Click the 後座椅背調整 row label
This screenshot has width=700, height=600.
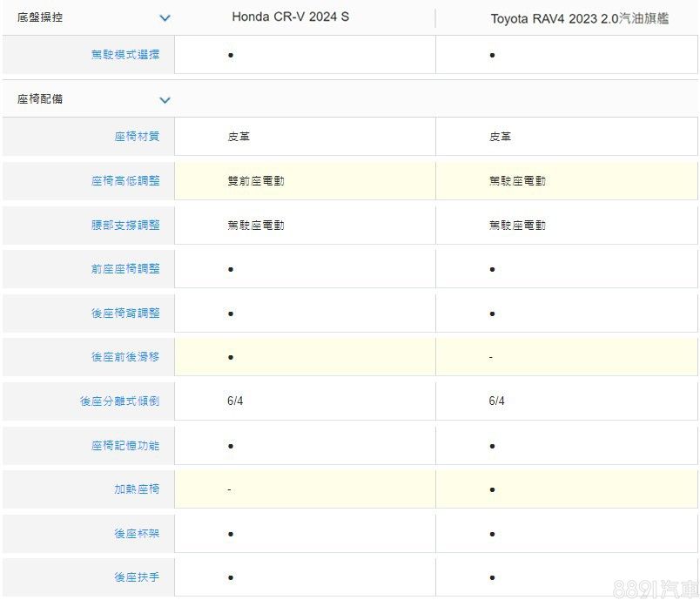coord(125,313)
